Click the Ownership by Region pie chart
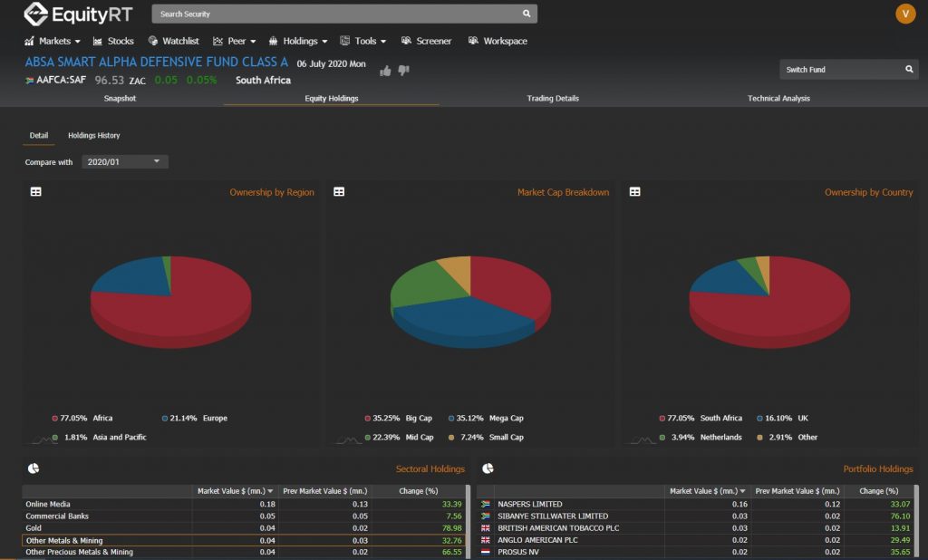The width and height of the screenshot is (928, 560). point(171,302)
